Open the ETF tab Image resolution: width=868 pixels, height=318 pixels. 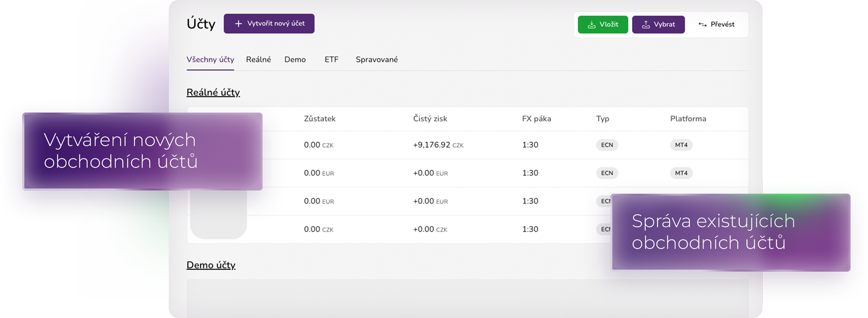tap(332, 60)
